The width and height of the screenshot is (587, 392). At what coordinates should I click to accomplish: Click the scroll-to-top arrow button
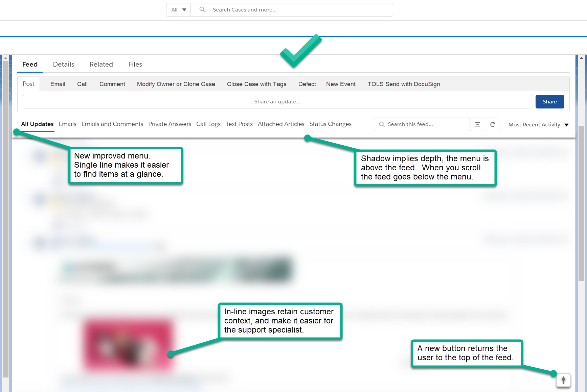563,380
